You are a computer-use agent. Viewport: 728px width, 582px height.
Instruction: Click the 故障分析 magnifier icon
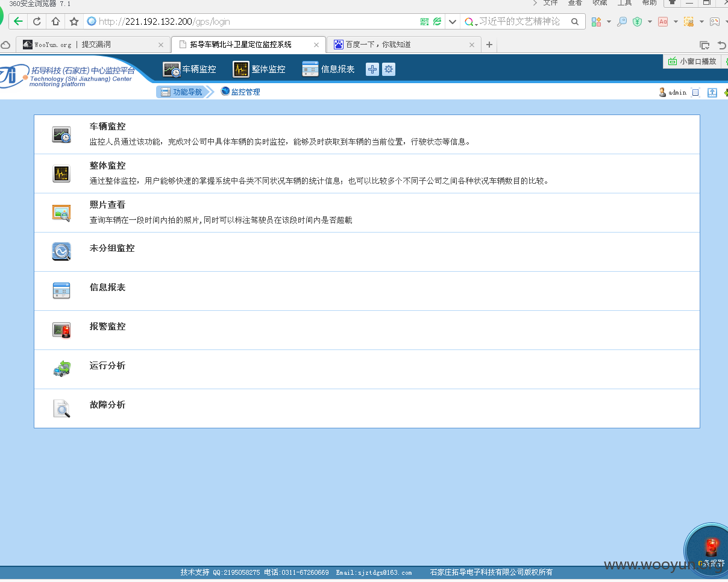pos(61,408)
